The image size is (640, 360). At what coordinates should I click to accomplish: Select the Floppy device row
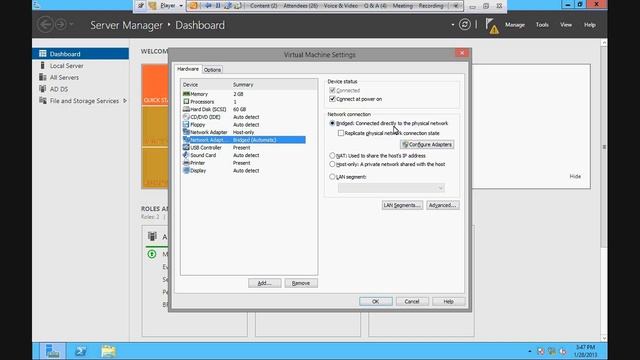click(x=244, y=124)
